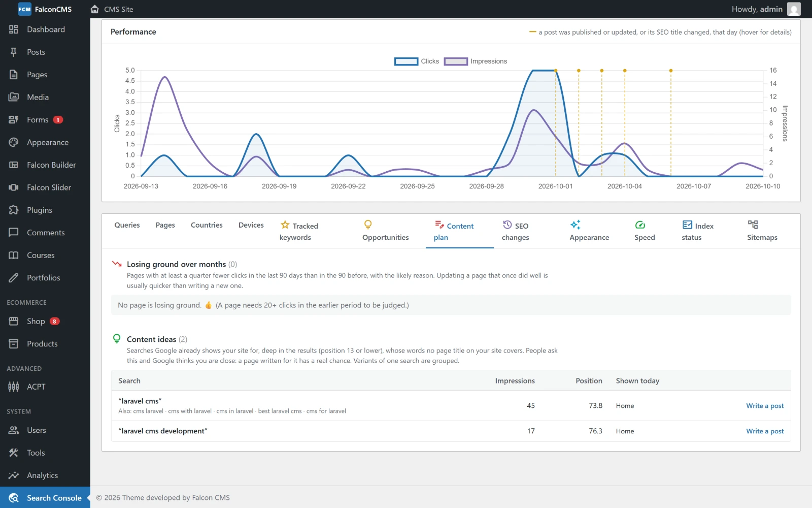Click the Courses book icon

14,255
